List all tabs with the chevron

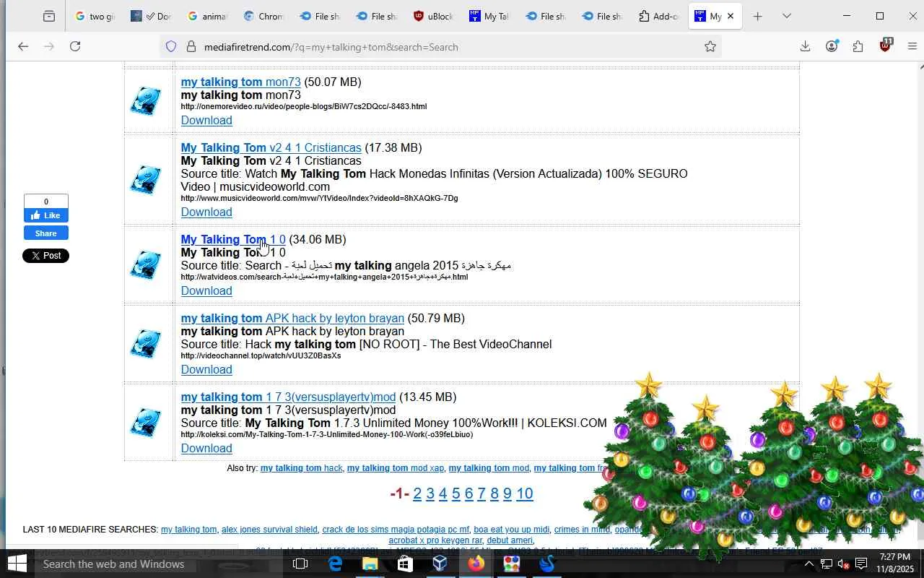(x=787, y=16)
